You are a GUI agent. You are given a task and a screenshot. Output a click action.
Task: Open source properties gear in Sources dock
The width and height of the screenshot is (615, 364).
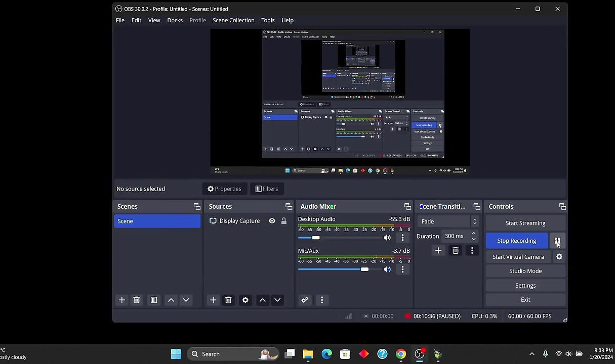tap(245, 300)
